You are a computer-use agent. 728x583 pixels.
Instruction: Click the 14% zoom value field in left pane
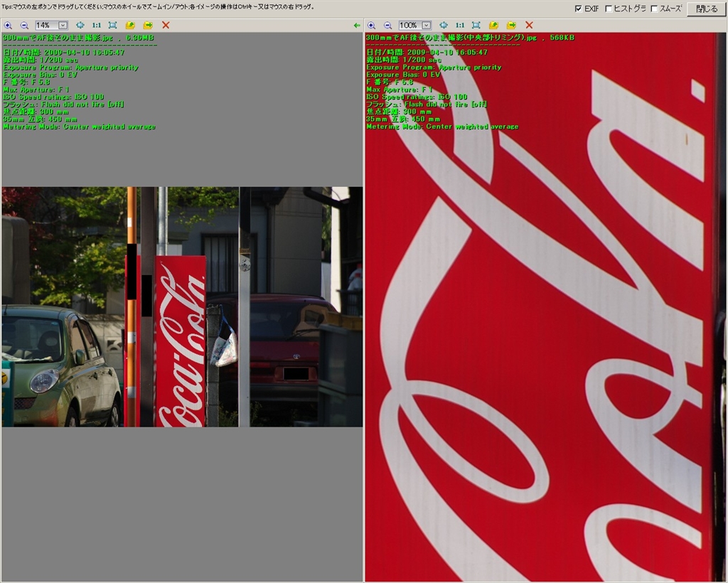(x=46, y=26)
